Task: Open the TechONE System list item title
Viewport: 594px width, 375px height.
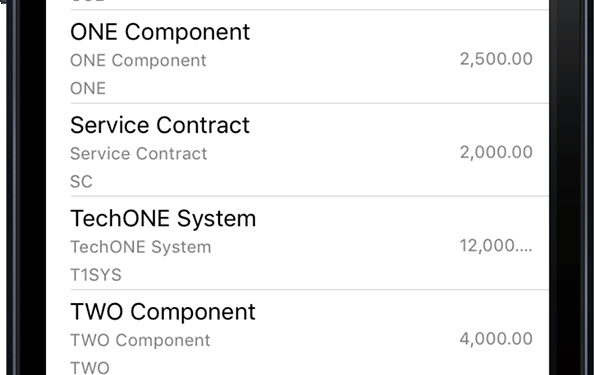Action: (163, 219)
